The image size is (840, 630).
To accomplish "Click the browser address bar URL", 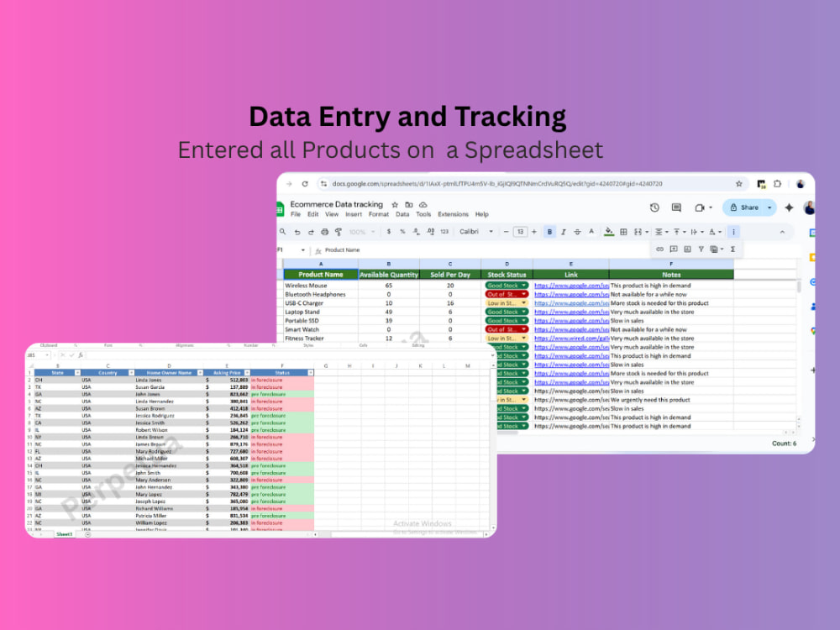I will (497, 184).
